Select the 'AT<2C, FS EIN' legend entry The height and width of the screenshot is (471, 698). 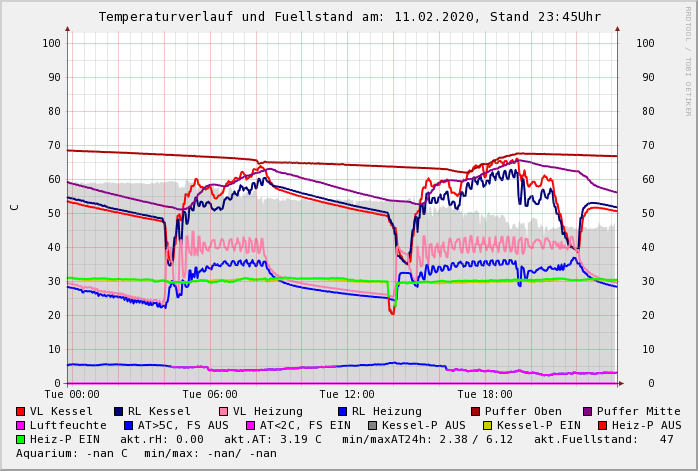[305, 425]
